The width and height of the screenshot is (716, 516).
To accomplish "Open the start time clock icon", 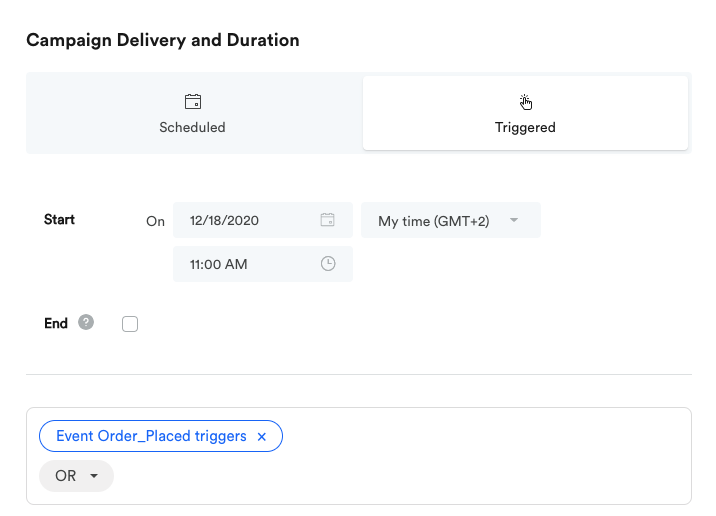I will point(328,263).
